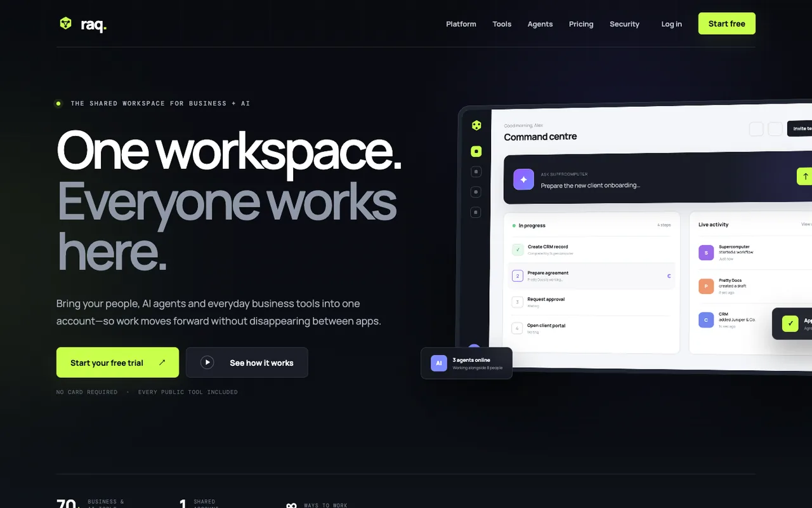Click the Invite button in the dashboard header
Image resolution: width=812 pixels, height=508 pixels.
(x=800, y=129)
